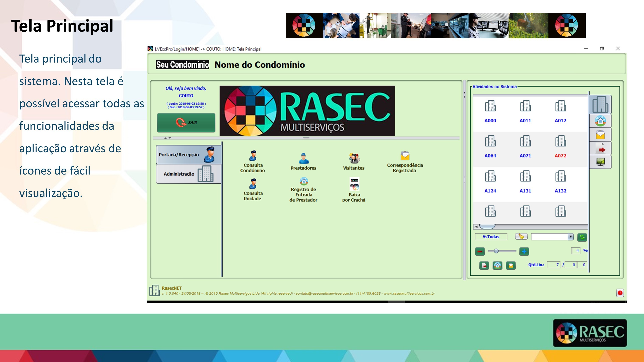Click the VsTodas button
Image resolution: width=644 pixels, height=362 pixels.
(491, 237)
